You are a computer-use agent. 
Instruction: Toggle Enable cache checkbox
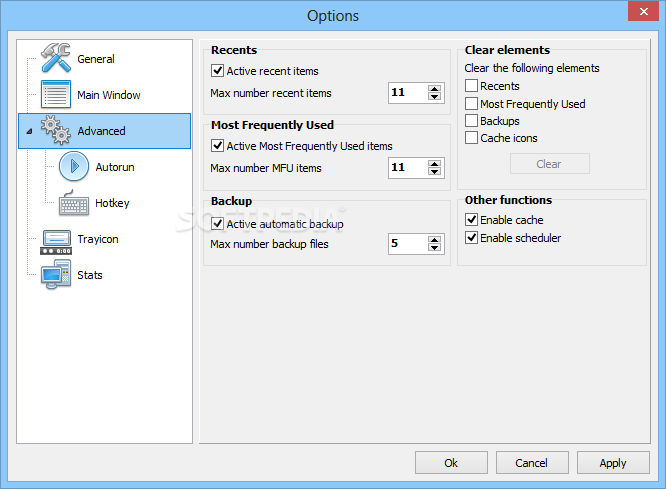pos(471,219)
